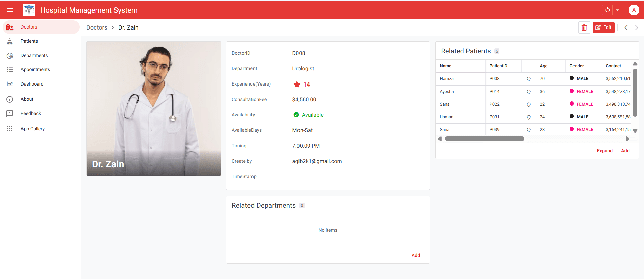The image size is (644, 279).
Task: Open App Gallery in the sidebar
Action: [x=41, y=129]
